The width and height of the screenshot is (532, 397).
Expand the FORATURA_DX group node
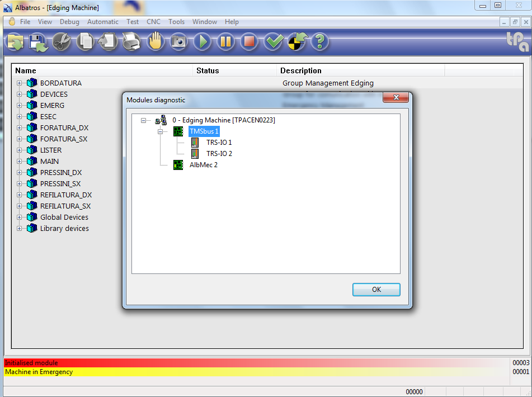(x=20, y=128)
